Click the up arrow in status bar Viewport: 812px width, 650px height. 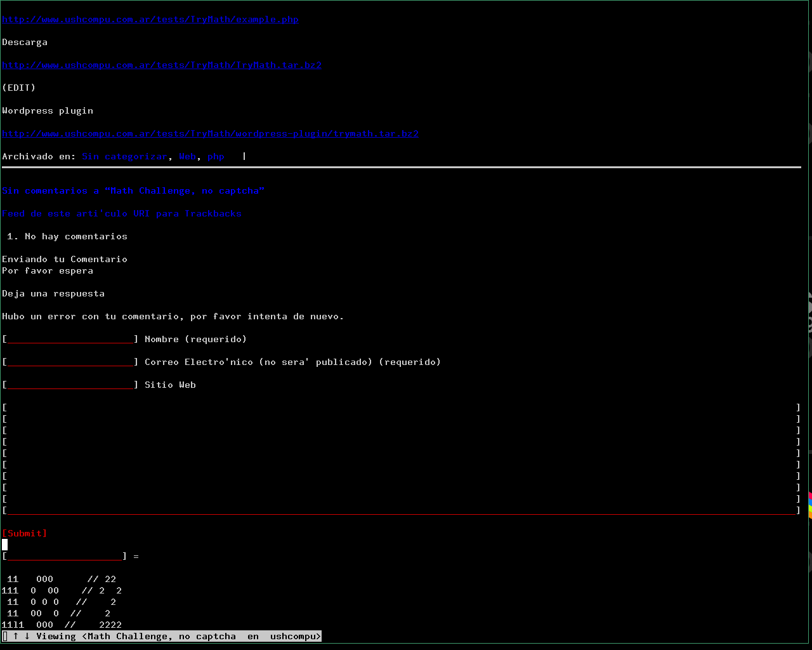point(16,637)
